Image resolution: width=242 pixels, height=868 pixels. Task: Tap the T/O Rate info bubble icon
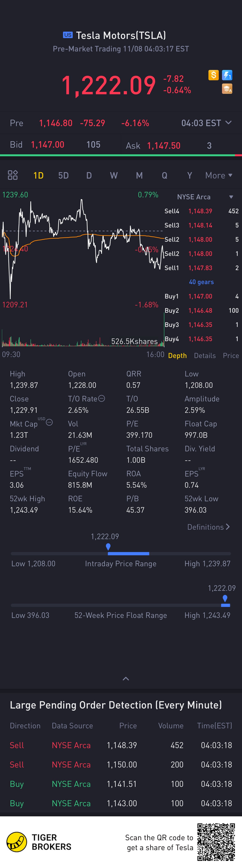click(102, 398)
